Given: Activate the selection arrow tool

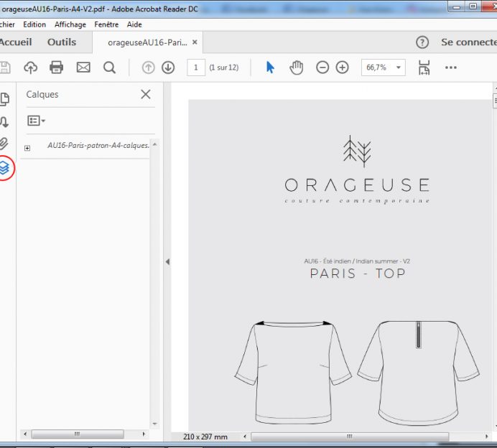Looking at the screenshot, I should [x=270, y=67].
